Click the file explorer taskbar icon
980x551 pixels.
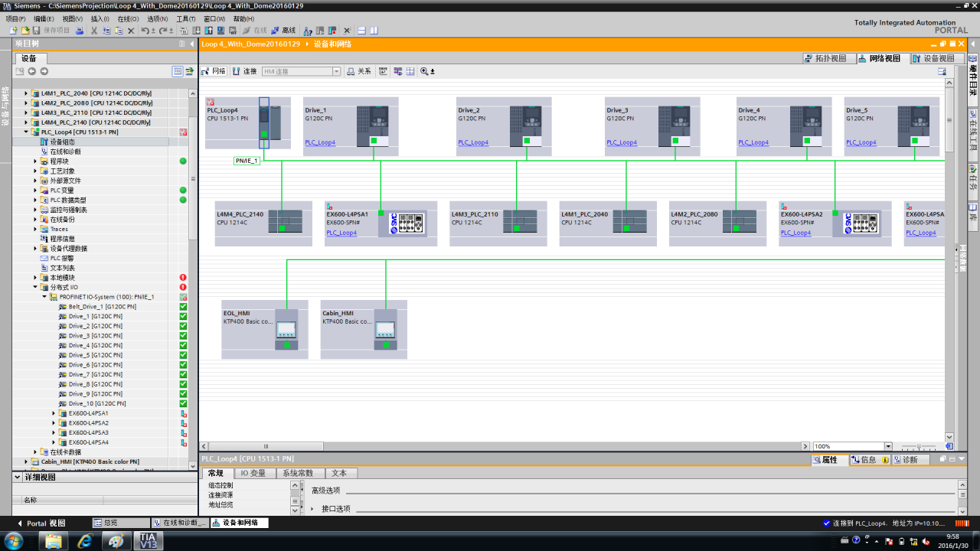click(x=53, y=540)
